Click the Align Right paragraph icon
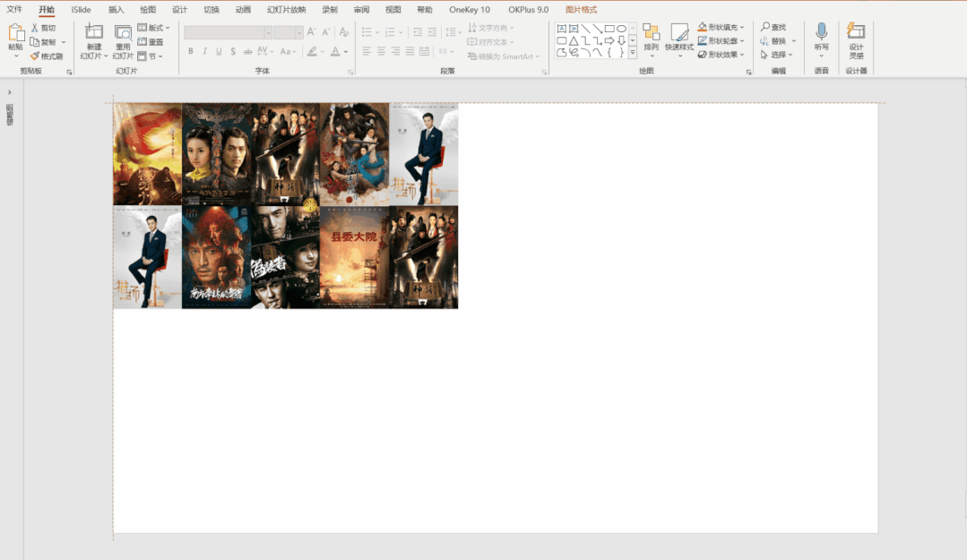The width and height of the screenshot is (967, 560). pyautogui.click(x=395, y=51)
